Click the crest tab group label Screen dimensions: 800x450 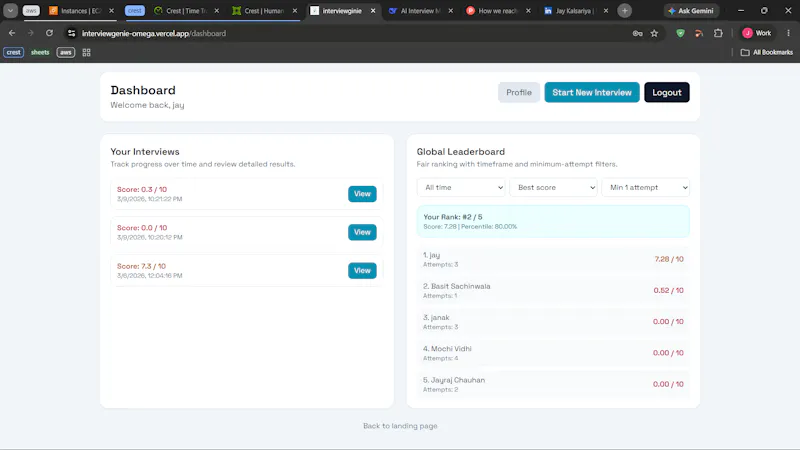click(x=135, y=11)
